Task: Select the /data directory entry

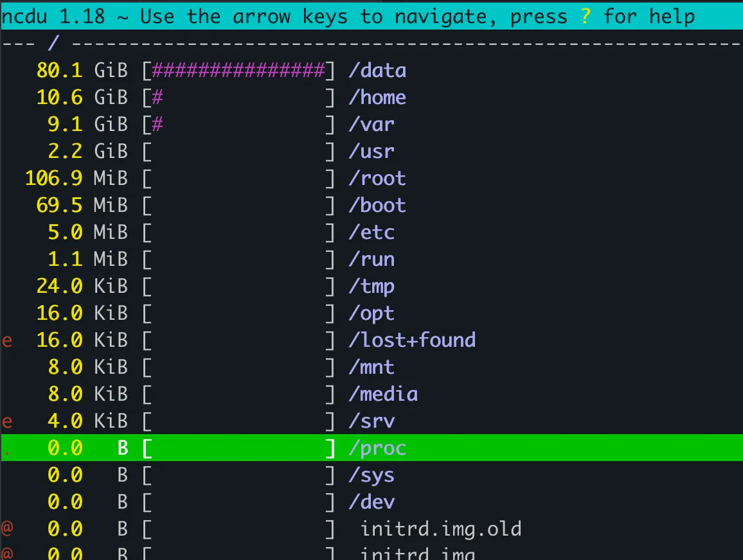Action: 371,71
